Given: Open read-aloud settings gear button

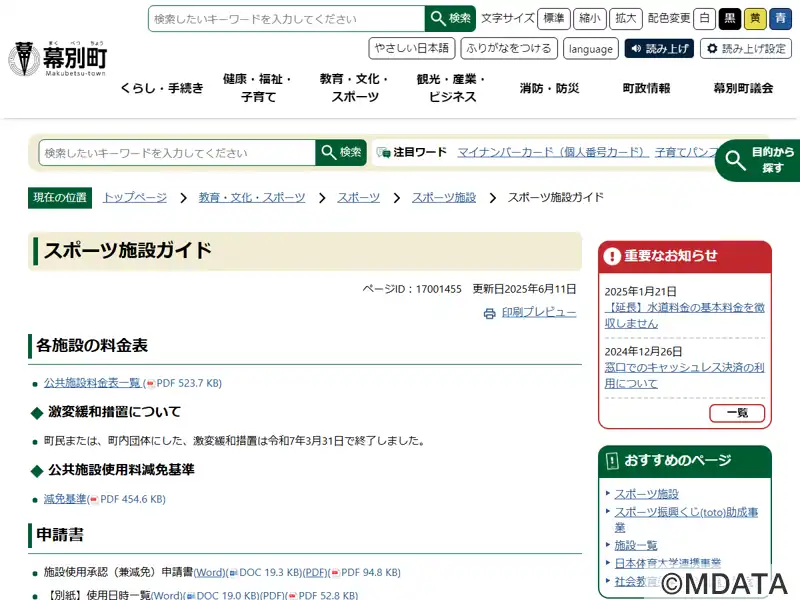Looking at the screenshot, I should 745,48.
